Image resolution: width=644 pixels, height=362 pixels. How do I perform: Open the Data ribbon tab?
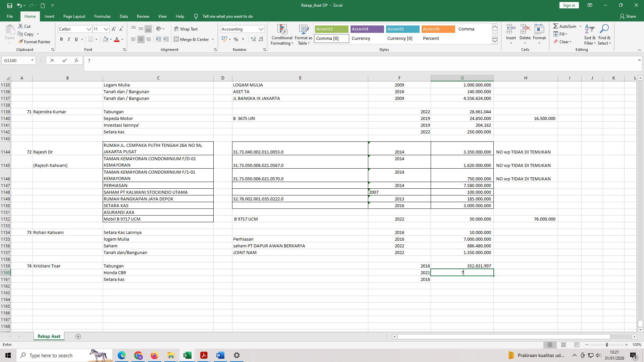(x=123, y=16)
